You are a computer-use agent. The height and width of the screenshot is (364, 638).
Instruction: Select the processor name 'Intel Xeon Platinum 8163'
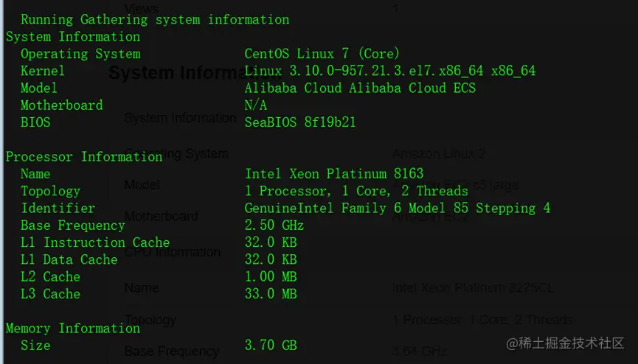point(334,174)
